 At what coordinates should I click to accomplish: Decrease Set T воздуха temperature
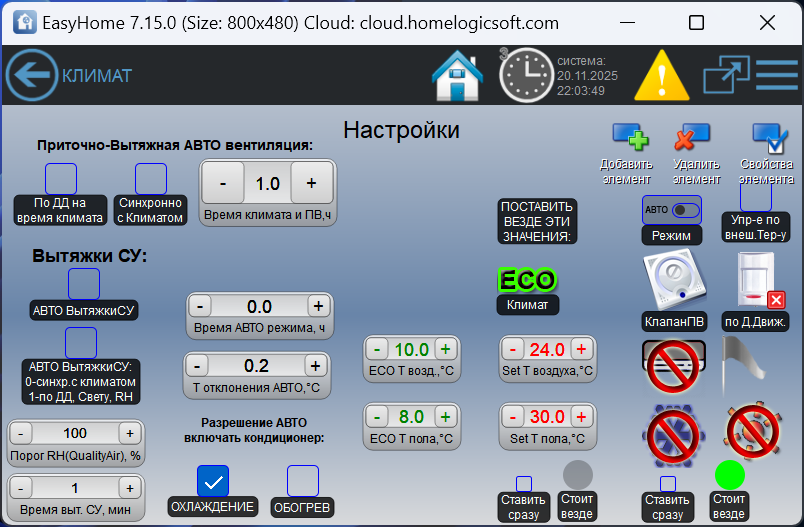coord(513,350)
